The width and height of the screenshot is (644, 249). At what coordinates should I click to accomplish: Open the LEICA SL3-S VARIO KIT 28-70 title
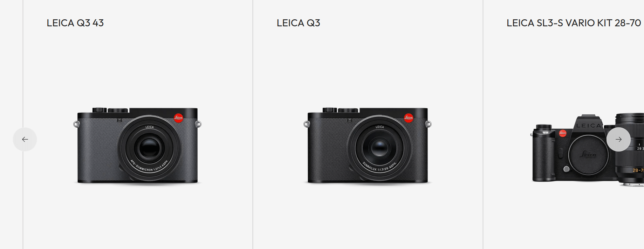coord(574,23)
